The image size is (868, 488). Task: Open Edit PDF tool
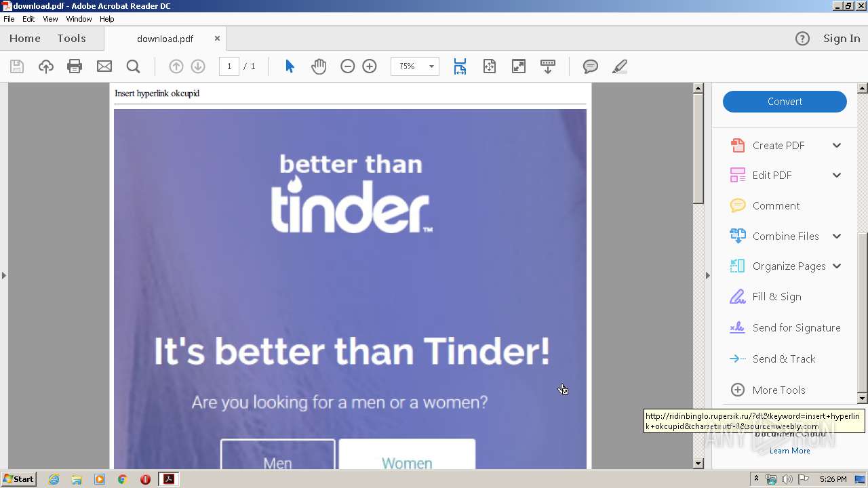coord(772,175)
